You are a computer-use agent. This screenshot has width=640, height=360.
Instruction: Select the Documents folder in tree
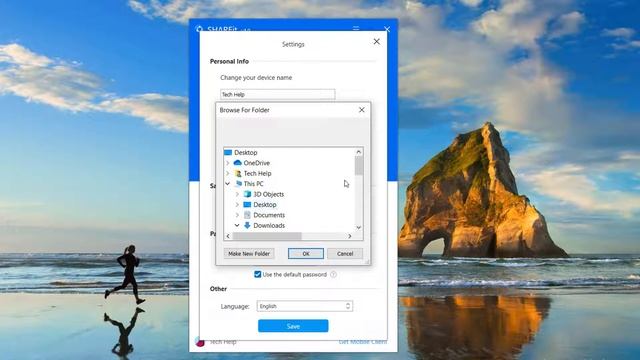coord(269,215)
